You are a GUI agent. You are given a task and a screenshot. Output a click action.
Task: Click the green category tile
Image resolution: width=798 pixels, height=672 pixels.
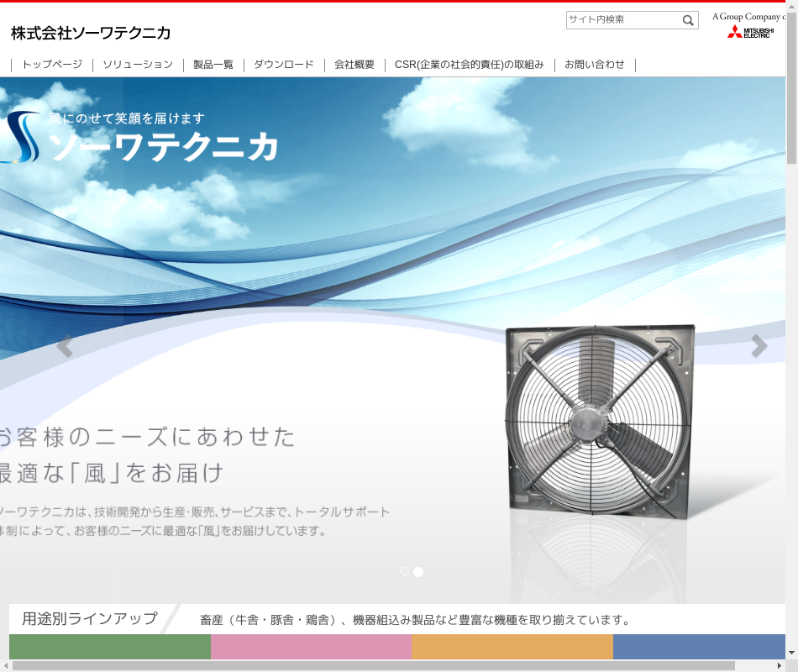click(x=110, y=647)
